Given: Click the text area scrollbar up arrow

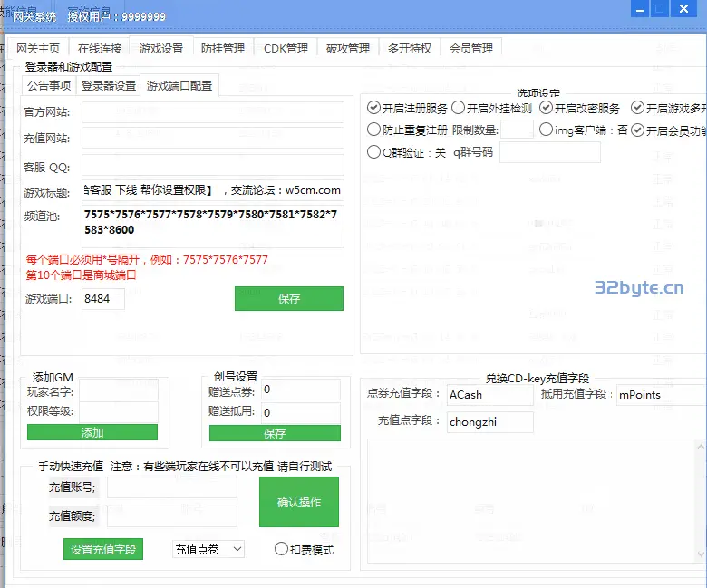Looking at the screenshot, I should [x=701, y=447].
